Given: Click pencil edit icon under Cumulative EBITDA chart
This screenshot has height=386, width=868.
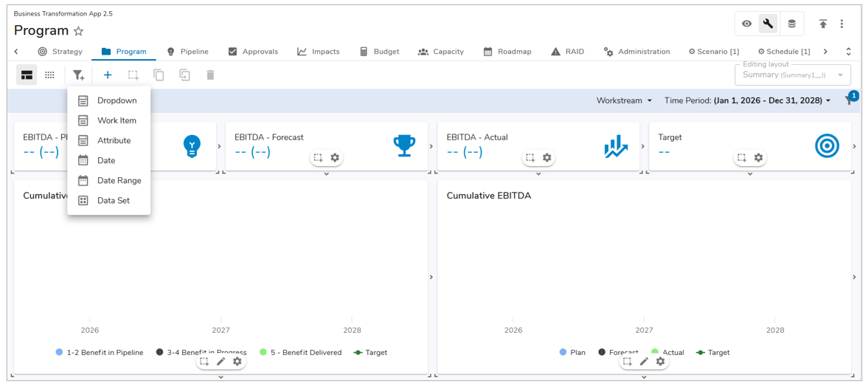Looking at the screenshot, I should [x=644, y=362].
